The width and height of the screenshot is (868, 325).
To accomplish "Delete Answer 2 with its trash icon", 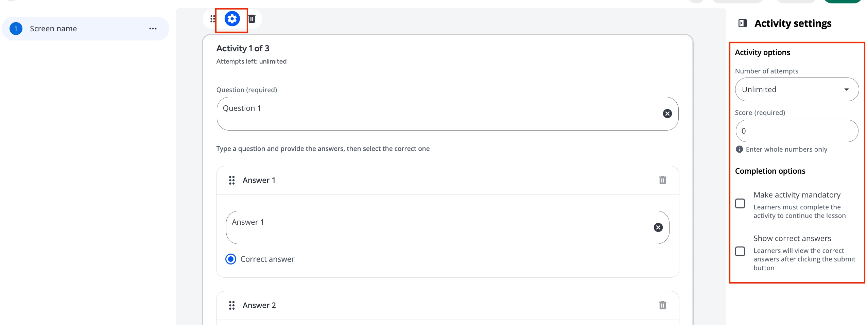I will click(x=662, y=305).
